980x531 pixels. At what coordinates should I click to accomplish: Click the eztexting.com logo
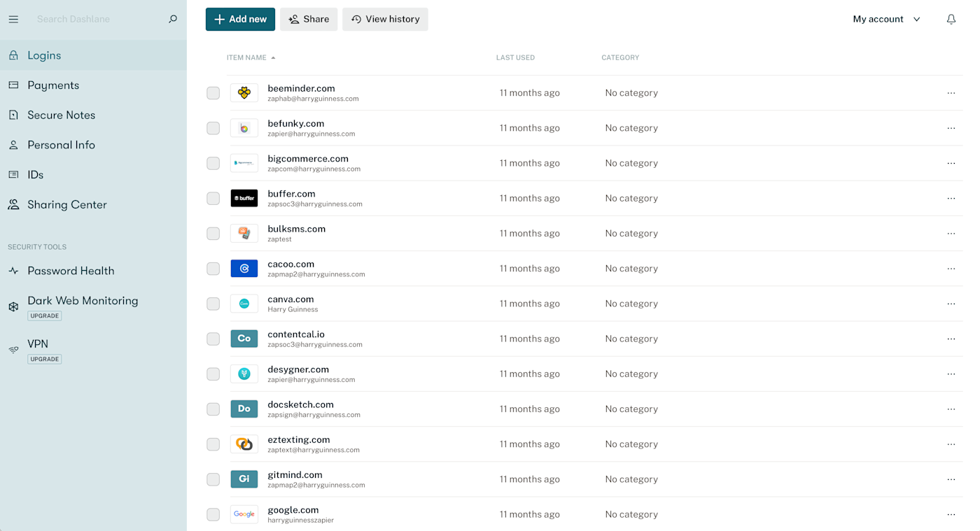click(244, 444)
